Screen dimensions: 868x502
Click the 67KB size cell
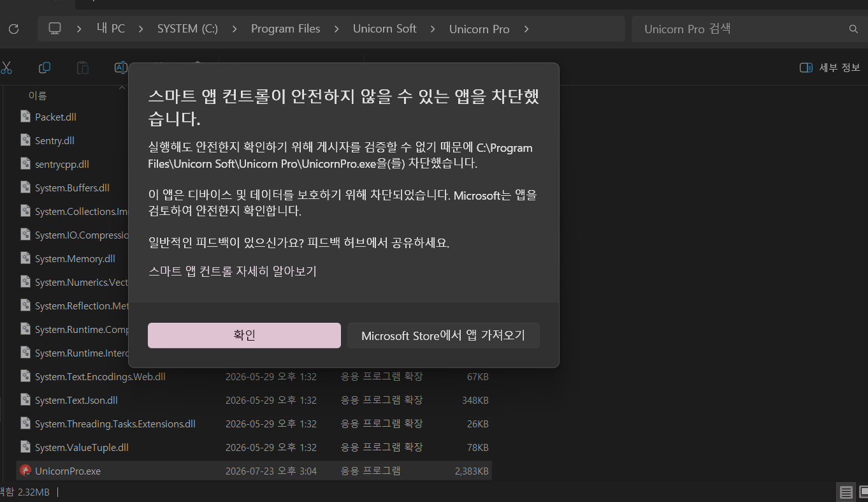tap(477, 376)
